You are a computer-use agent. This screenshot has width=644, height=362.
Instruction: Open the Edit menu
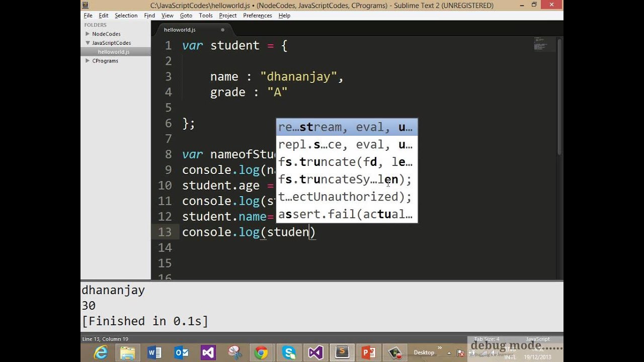click(104, 16)
